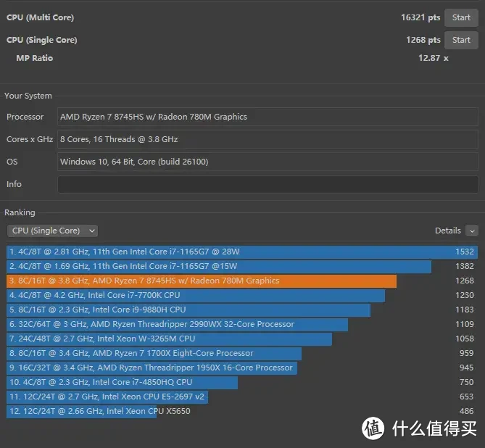Click the score 1382 in ranking
Image resolution: width=485 pixels, height=448 pixels.
[465, 266]
